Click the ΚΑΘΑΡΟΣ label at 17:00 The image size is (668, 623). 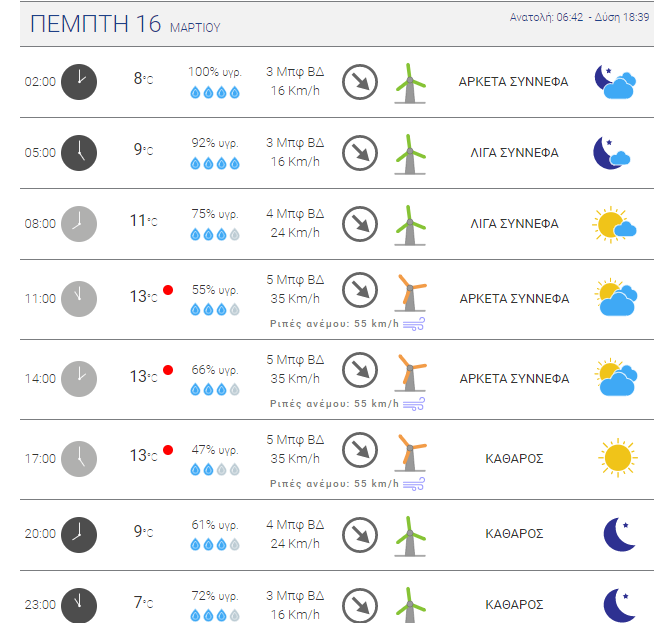pyautogui.click(x=514, y=459)
